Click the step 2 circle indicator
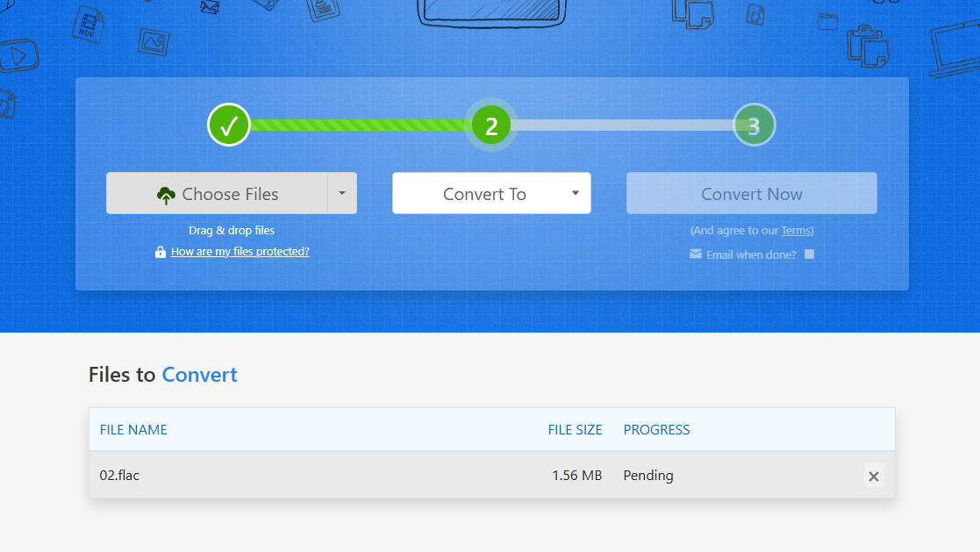 491,125
